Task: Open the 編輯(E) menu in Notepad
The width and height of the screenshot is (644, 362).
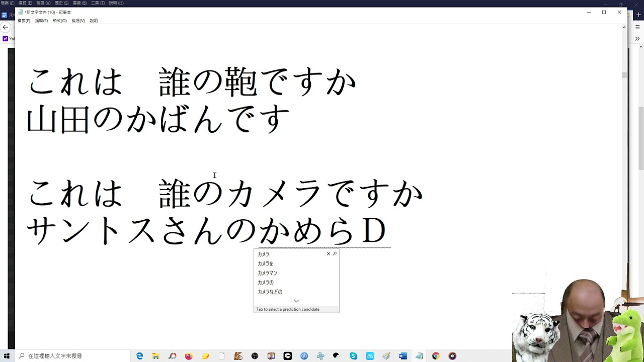Action: pos(41,21)
